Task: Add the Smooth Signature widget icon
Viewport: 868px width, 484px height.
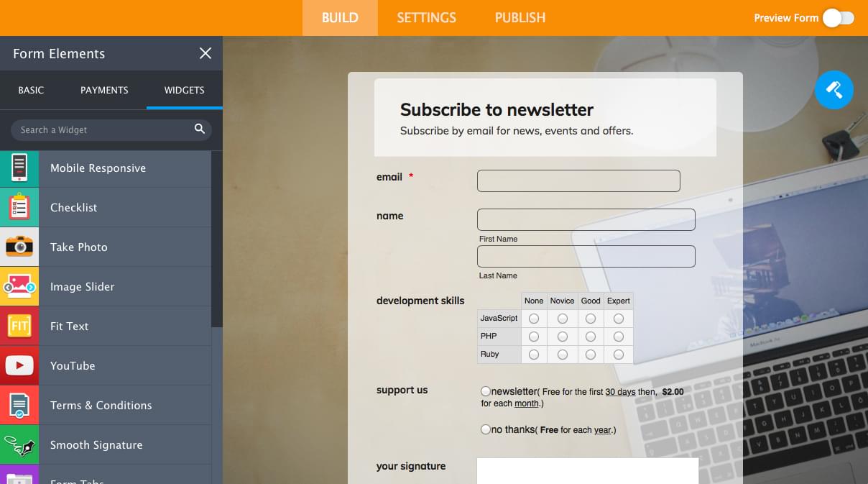Action: coord(19,445)
